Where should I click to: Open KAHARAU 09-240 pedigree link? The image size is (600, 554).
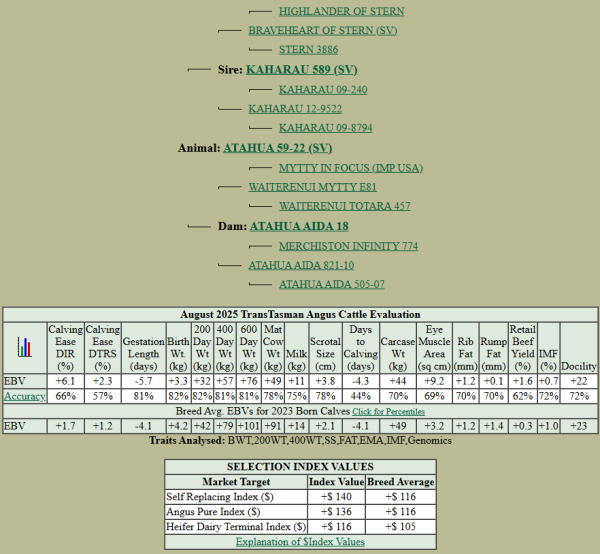323,90
